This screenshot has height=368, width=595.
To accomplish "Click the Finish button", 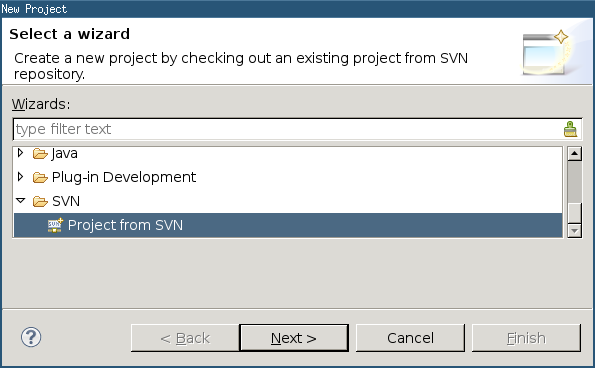I will pyautogui.click(x=526, y=338).
